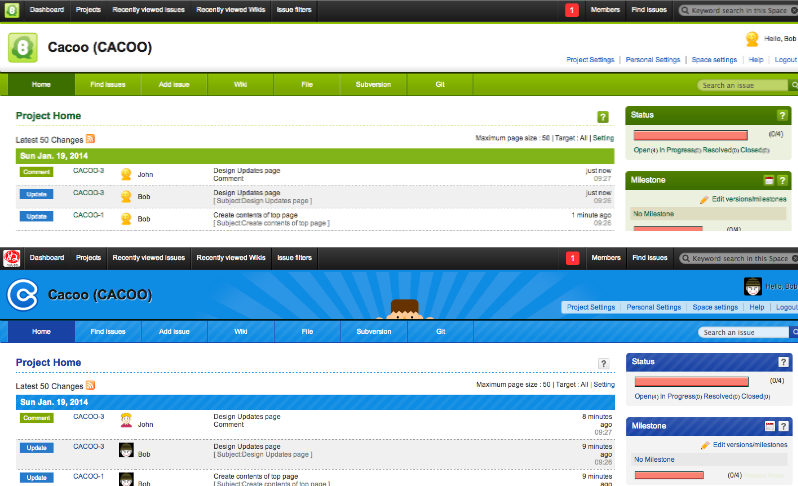Image resolution: width=798 pixels, height=486 pixels.
Task: Click Bob's yellow avatar in green header
Action: [x=752, y=39]
